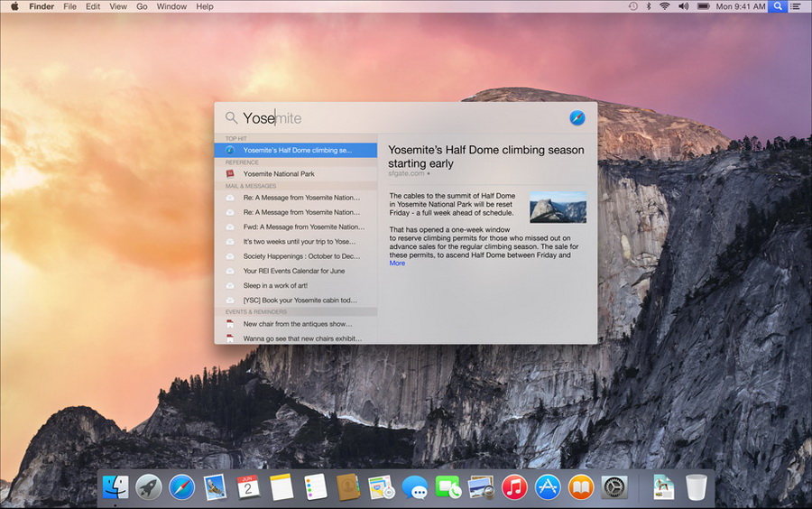Open FaceTime from the Dock

point(448,487)
